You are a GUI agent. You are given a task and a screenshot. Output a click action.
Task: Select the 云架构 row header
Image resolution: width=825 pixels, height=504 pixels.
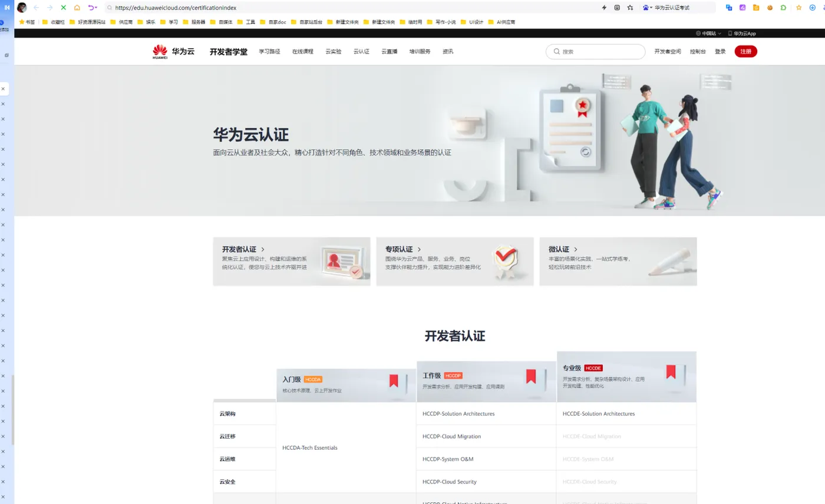point(227,413)
